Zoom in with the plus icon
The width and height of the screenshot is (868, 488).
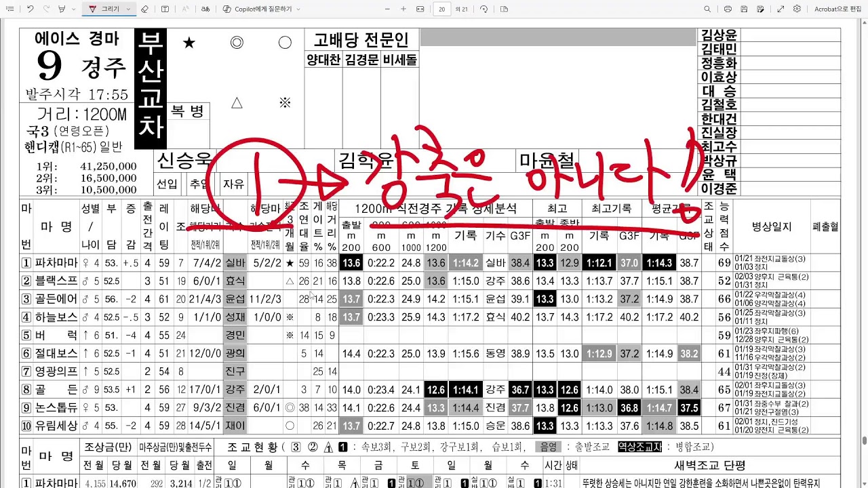click(x=403, y=9)
